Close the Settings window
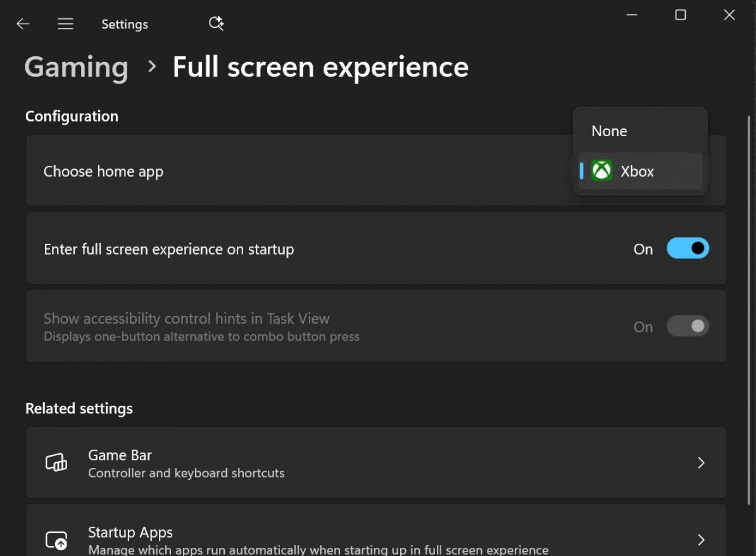This screenshot has width=756, height=556. coord(729,15)
